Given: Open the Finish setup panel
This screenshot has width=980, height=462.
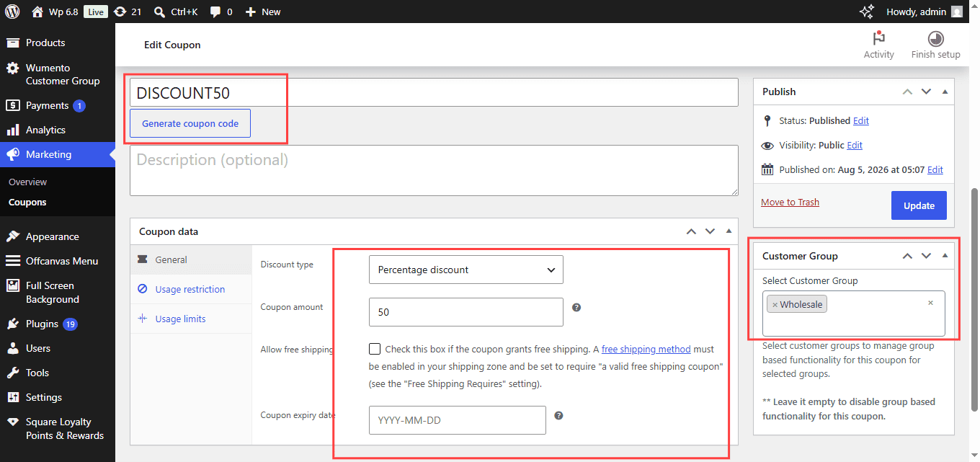Looking at the screenshot, I should (935, 45).
